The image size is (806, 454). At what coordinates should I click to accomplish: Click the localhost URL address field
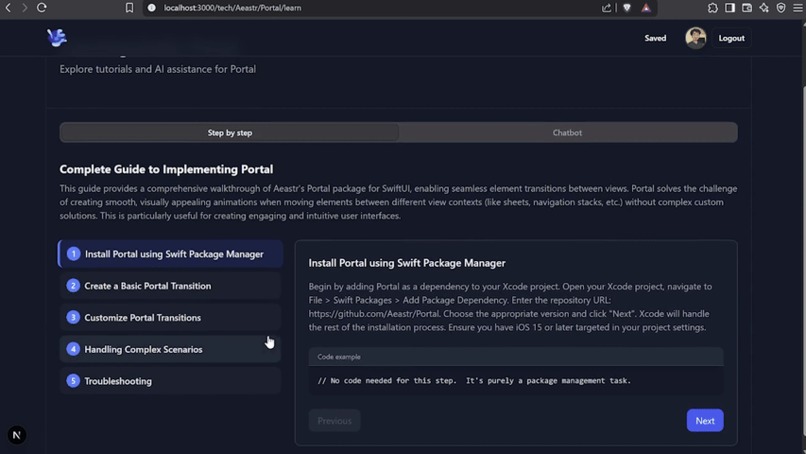pyautogui.click(x=232, y=8)
